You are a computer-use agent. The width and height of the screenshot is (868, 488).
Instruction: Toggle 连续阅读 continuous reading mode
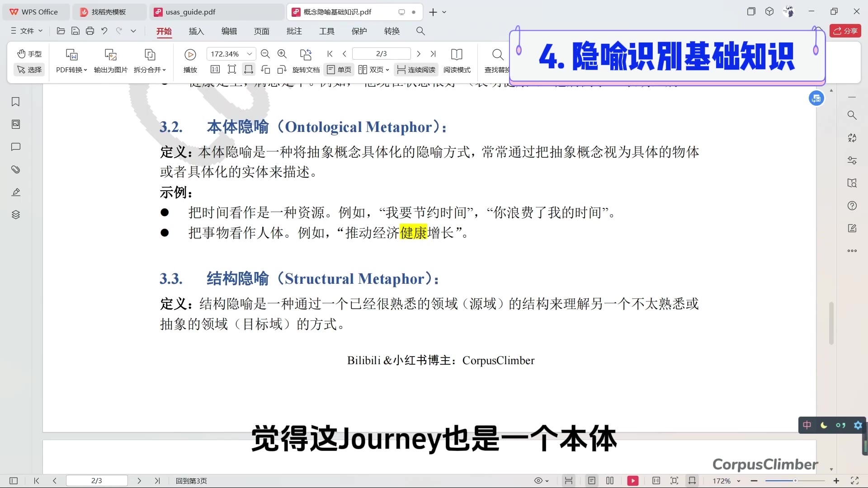(x=415, y=70)
